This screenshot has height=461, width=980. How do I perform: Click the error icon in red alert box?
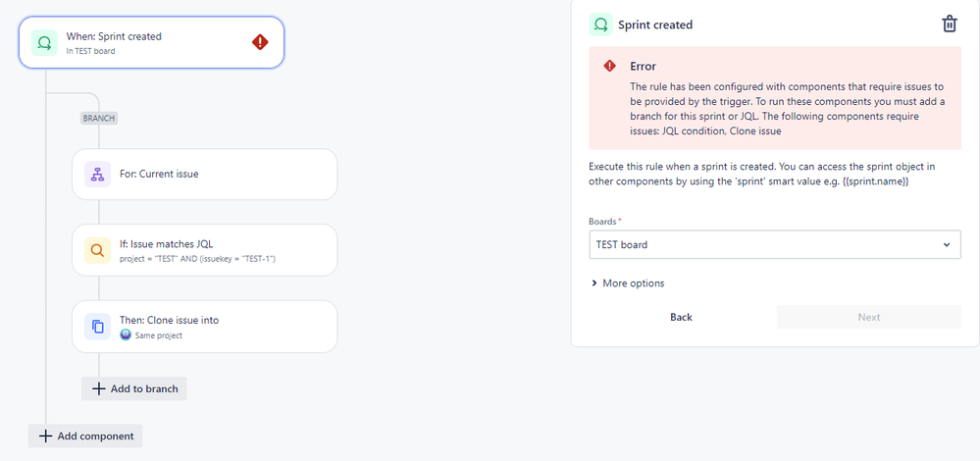609,67
